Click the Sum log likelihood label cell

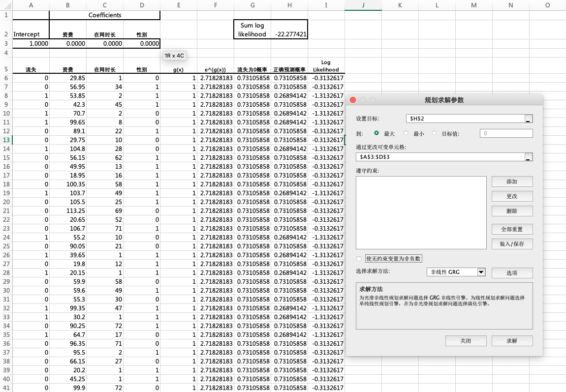point(252,30)
